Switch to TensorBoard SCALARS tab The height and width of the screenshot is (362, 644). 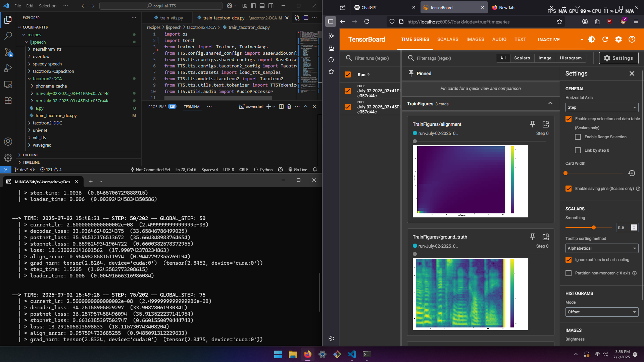pos(448,39)
